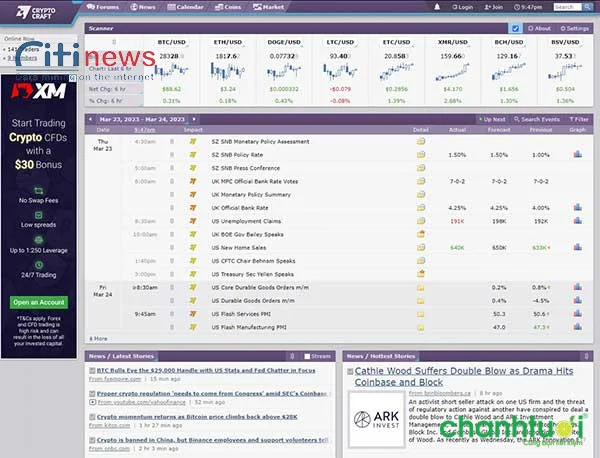Click Search Events in calendar

pos(537,119)
